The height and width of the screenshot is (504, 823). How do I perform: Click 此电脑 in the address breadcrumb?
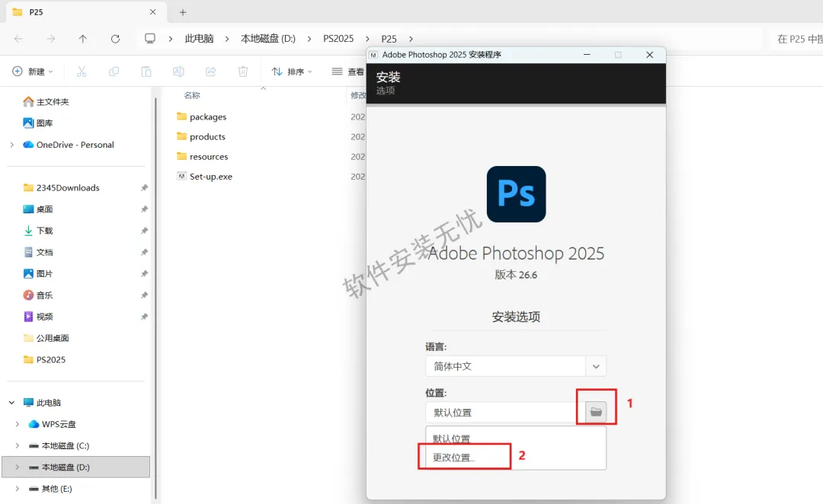tap(199, 39)
